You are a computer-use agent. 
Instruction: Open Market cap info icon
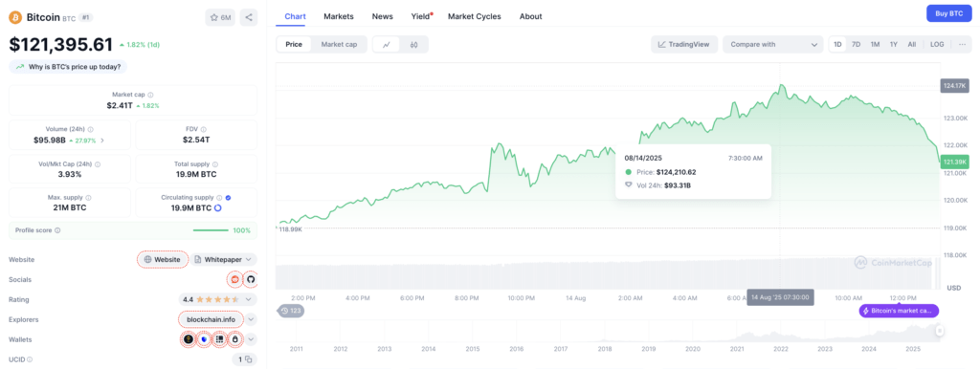150,95
